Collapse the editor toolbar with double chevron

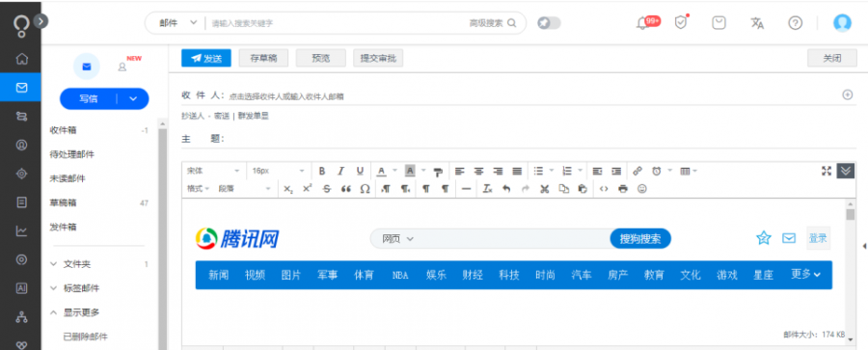coord(845,171)
